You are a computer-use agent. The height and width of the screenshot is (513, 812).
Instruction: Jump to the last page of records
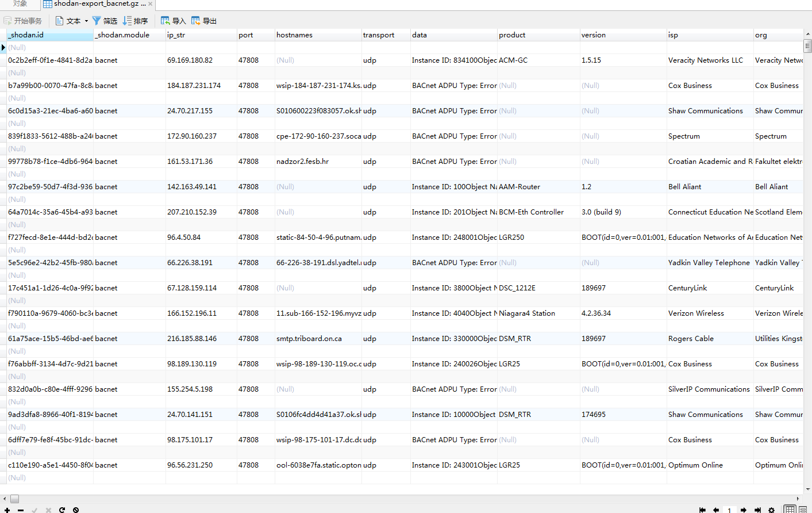pyautogui.click(x=757, y=510)
